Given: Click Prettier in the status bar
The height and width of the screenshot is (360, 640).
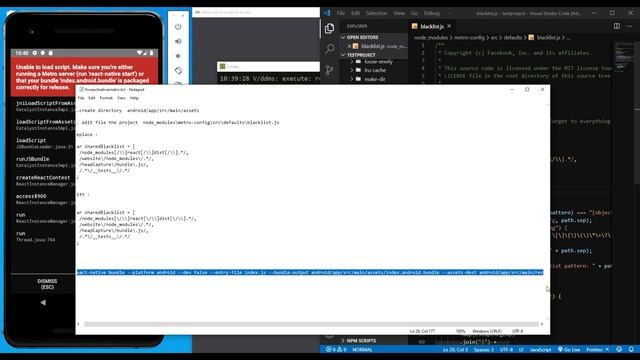Looking at the screenshot, I should pyautogui.click(x=598, y=349).
